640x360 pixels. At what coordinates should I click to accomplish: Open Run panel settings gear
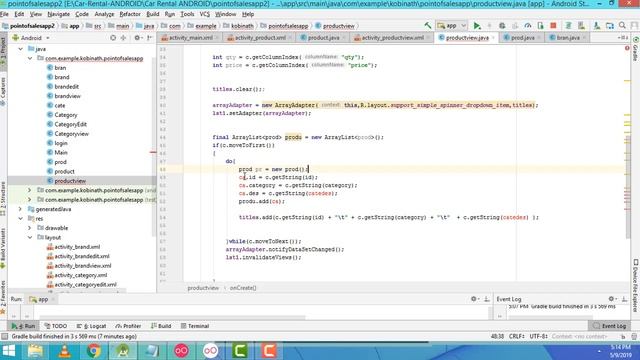pos(473,299)
